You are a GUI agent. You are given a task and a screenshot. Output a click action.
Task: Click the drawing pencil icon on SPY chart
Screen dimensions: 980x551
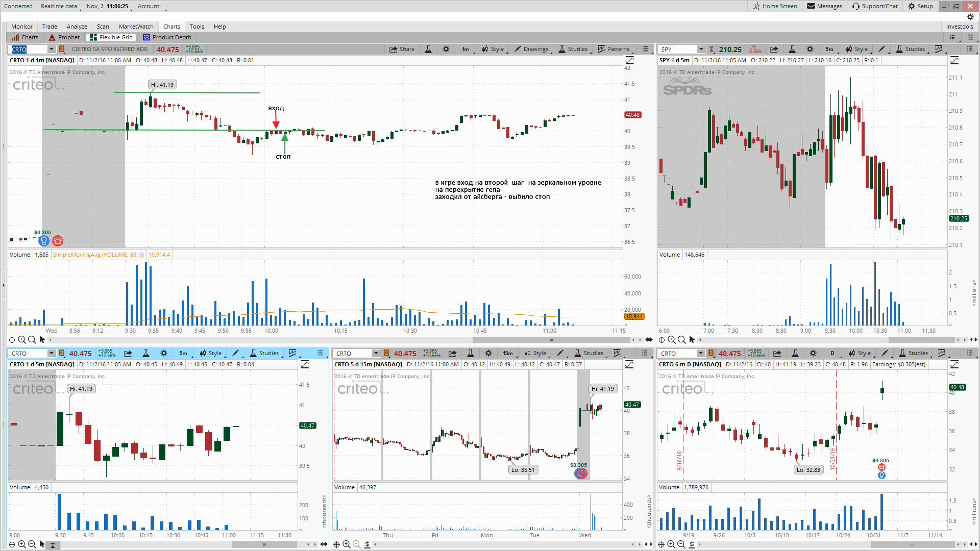(x=881, y=49)
